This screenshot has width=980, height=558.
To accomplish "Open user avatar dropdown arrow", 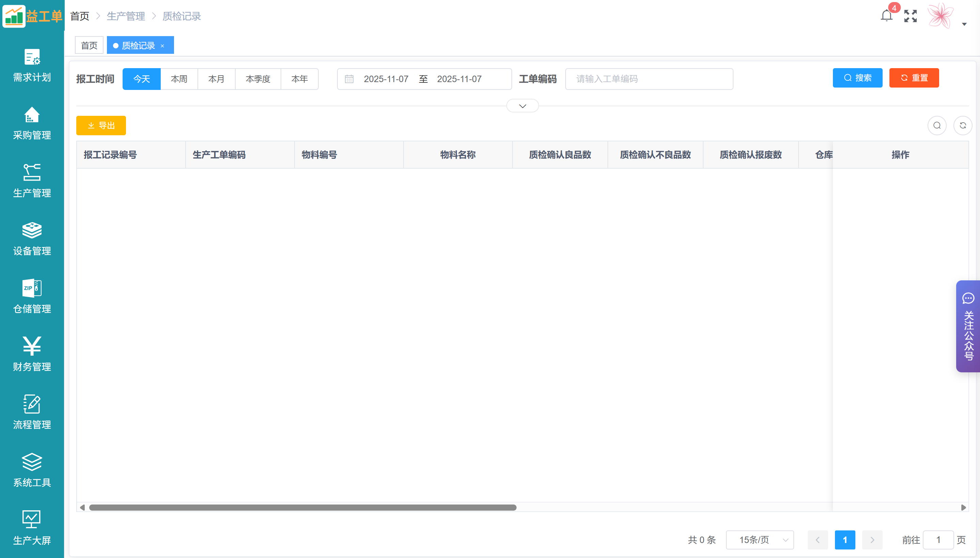I will (x=964, y=24).
